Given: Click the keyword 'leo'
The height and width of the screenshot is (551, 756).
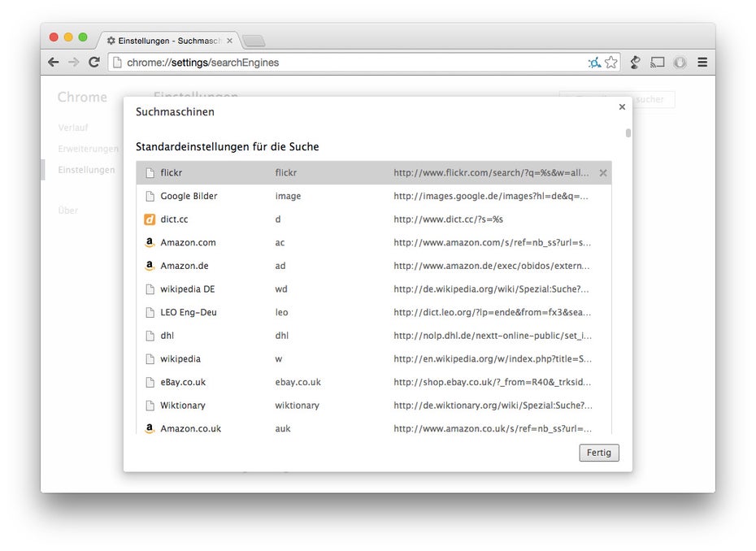Looking at the screenshot, I should click(x=281, y=312).
